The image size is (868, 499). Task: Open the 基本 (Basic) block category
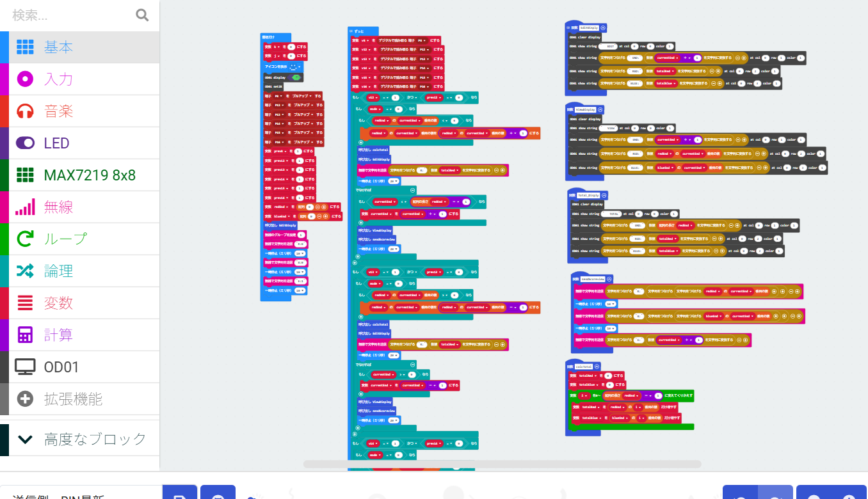click(58, 47)
